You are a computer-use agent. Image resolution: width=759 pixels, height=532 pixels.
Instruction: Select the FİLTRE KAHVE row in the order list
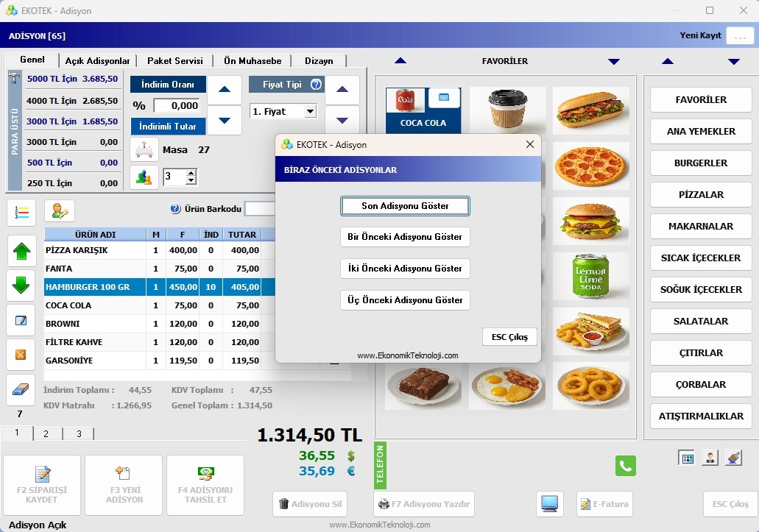pos(160,342)
